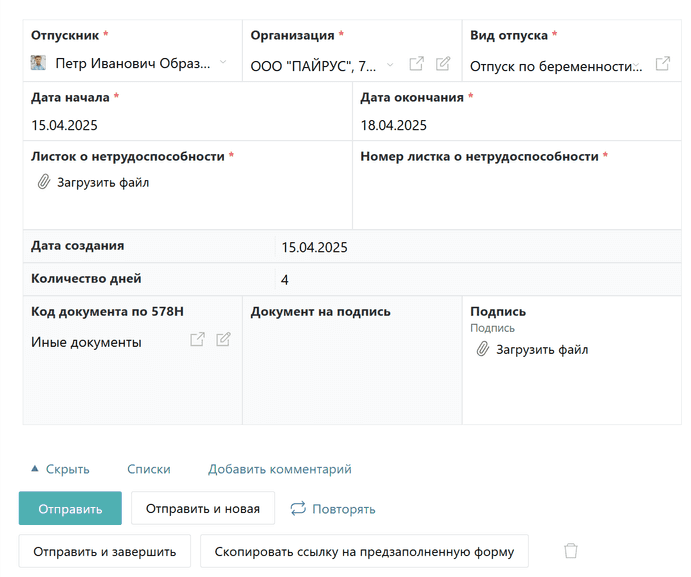Viewport: 691px width, 577px height.
Task: Open the Списки link
Action: coord(149,469)
